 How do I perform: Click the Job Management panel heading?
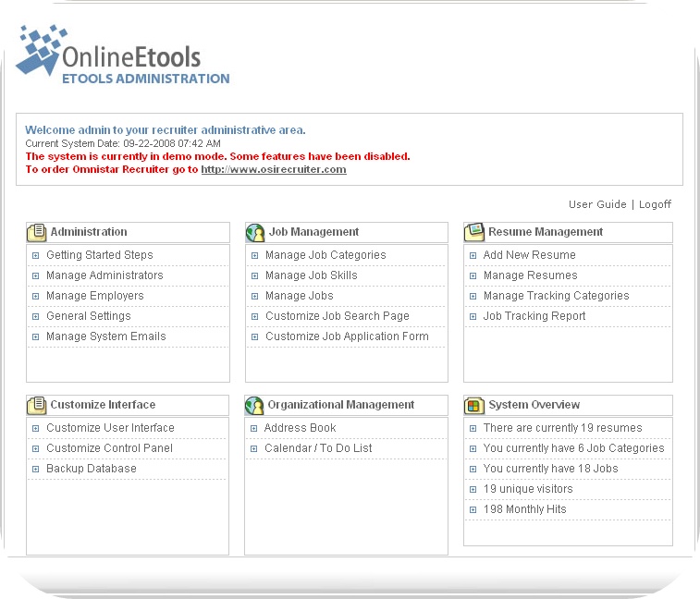[x=313, y=232]
